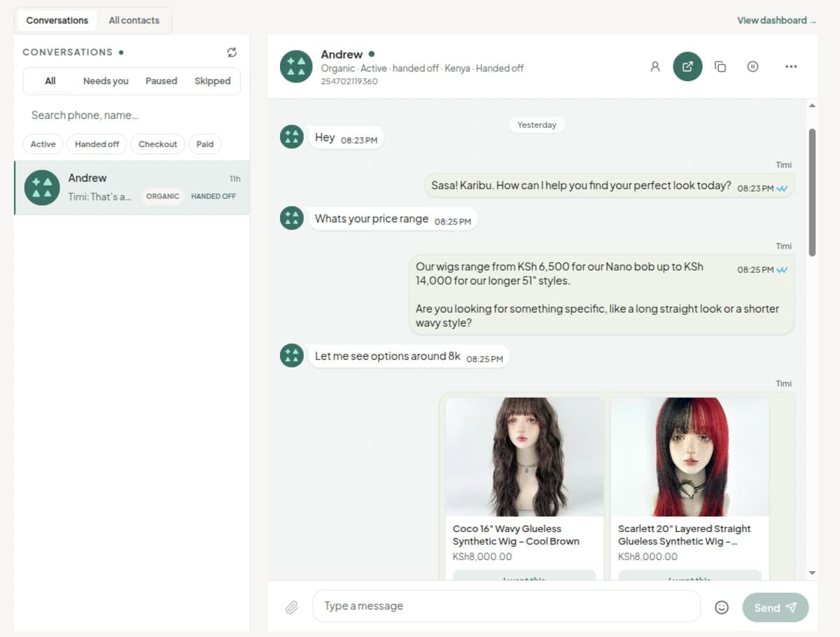Click the chat vertical scrollbar thumb
This screenshot has height=637, width=840.
tap(812, 192)
